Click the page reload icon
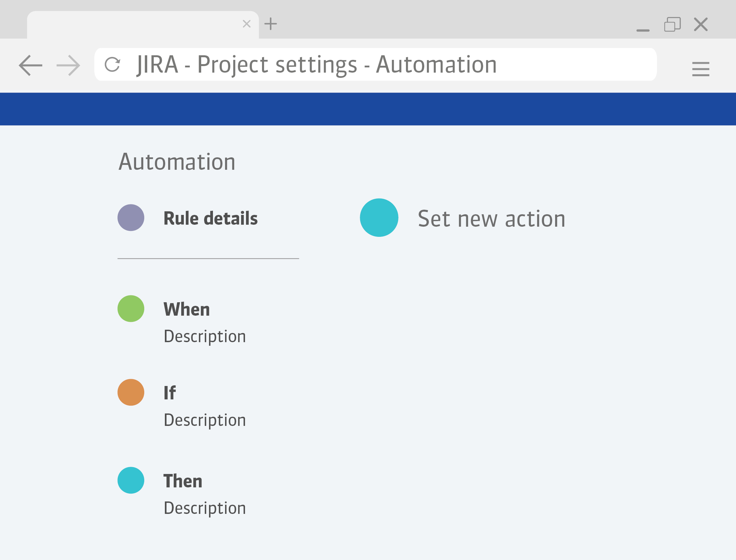This screenshot has height=560, width=736. click(x=113, y=64)
